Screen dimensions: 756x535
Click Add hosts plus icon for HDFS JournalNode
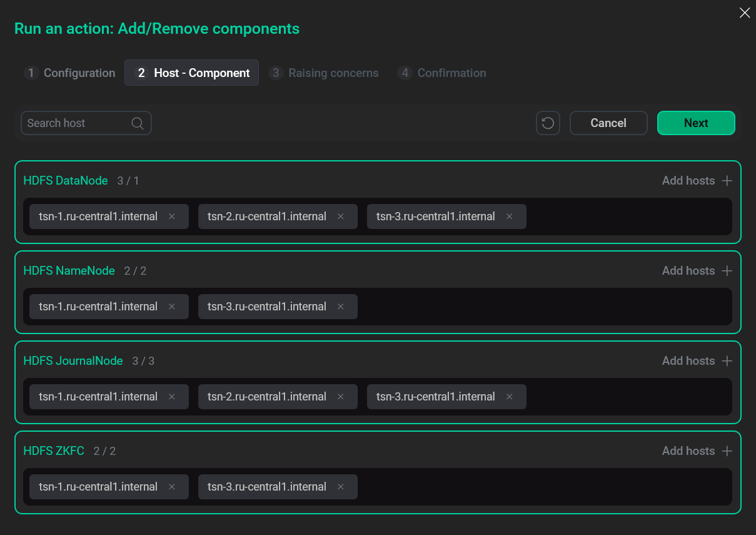[x=727, y=360]
